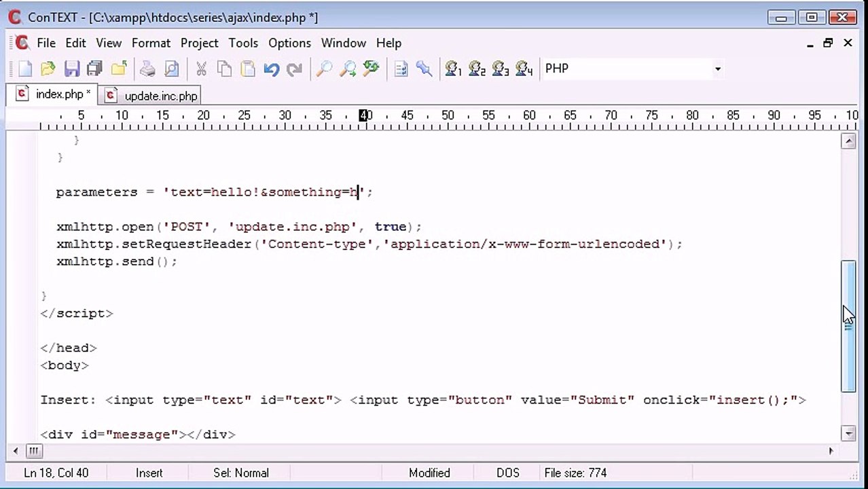
Task: Click the ConTEXT title bar application icon
Action: coord(15,17)
